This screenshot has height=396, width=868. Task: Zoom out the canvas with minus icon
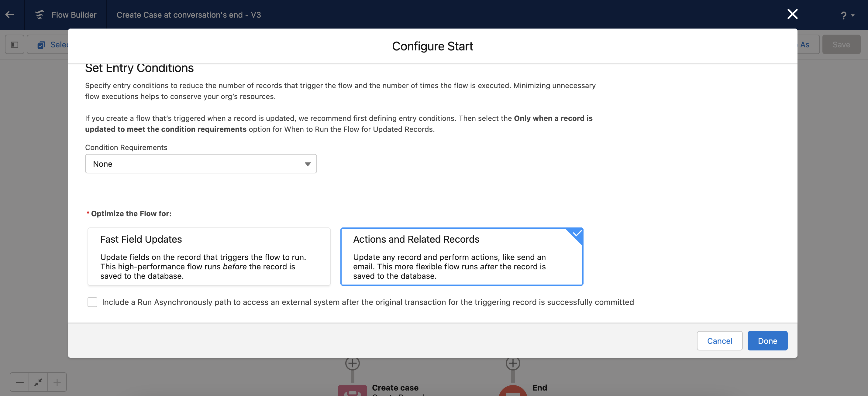click(x=19, y=382)
